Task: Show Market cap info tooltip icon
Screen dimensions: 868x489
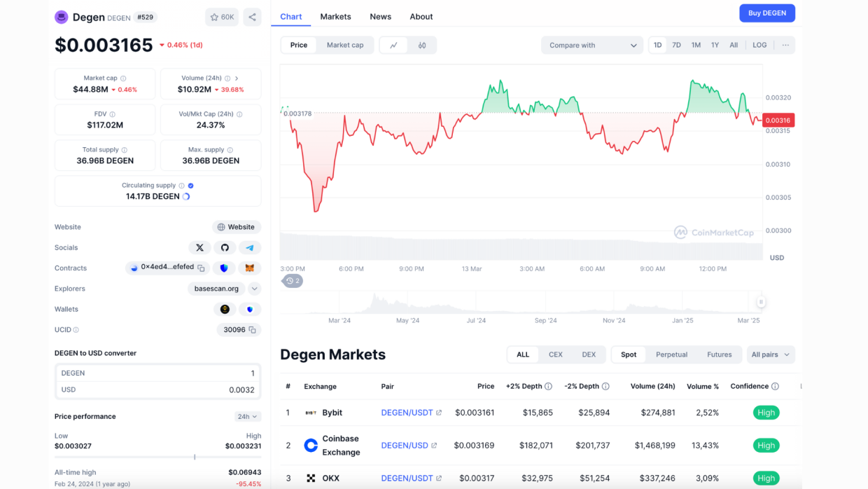Action: (123, 78)
